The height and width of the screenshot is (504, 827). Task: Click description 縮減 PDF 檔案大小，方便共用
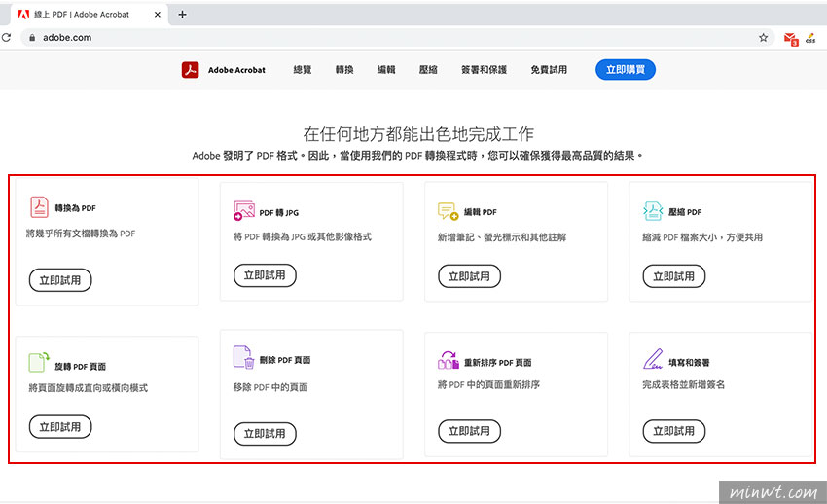click(x=702, y=237)
